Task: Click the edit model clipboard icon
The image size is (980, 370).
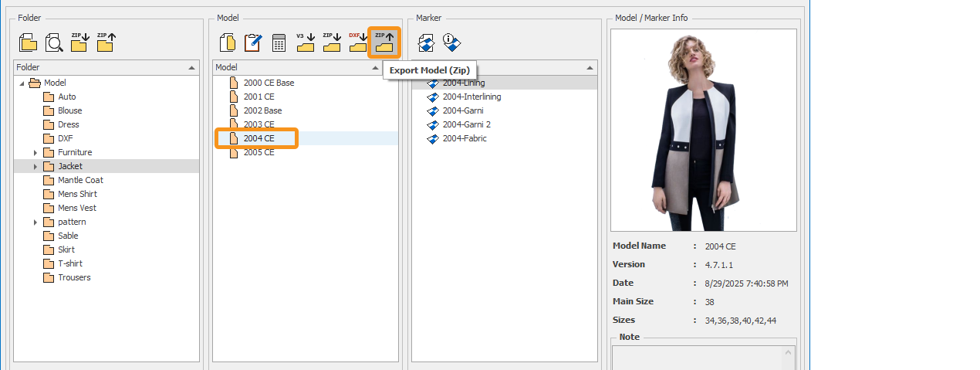Action: pyautogui.click(x=252, y=42)
